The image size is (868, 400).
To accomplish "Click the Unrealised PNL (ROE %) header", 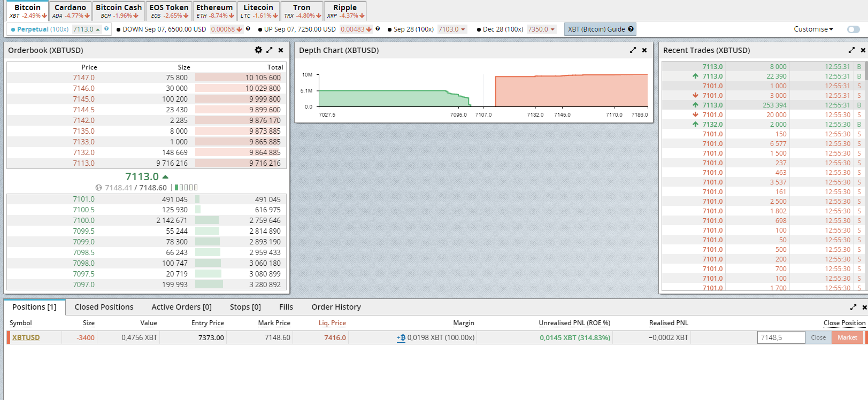I will pyautogui.click(x=574, y=323).
